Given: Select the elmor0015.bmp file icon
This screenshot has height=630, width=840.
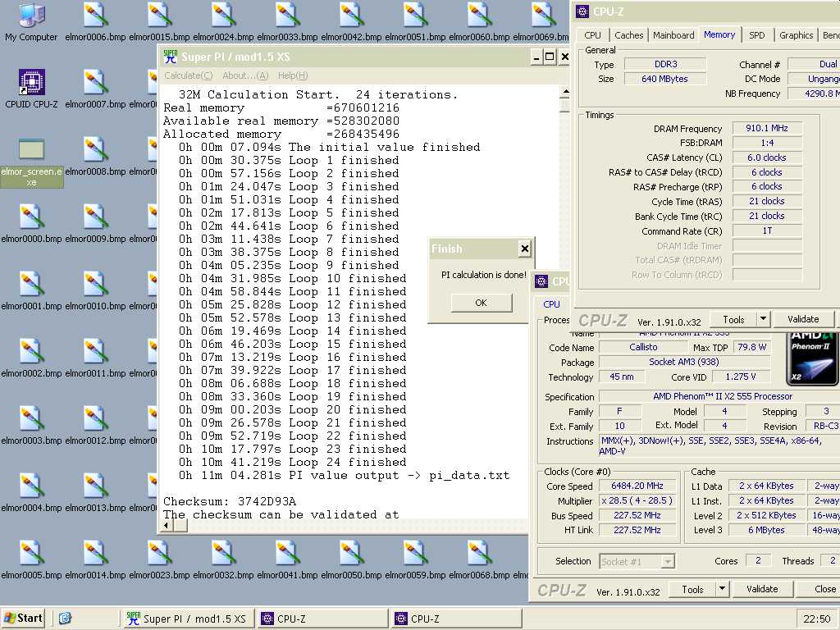Looking at the screenshot, I should click(x=159, y=22).
